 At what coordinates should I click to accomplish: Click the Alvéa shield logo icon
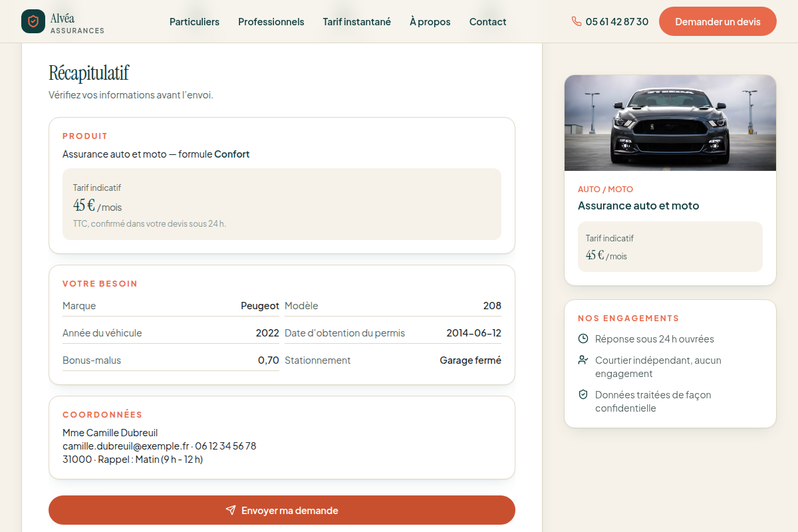tap(33, 21)
